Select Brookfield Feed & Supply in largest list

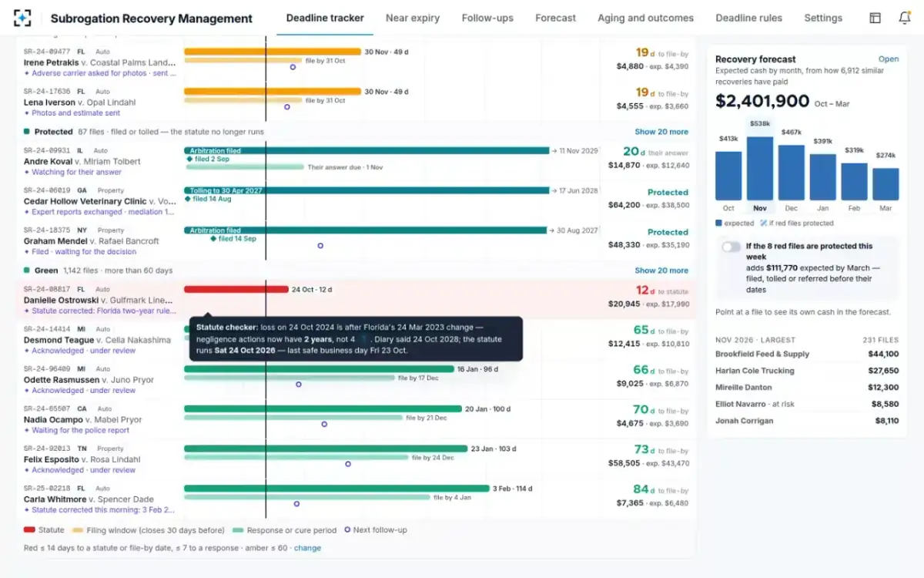(x=807, y=354)
